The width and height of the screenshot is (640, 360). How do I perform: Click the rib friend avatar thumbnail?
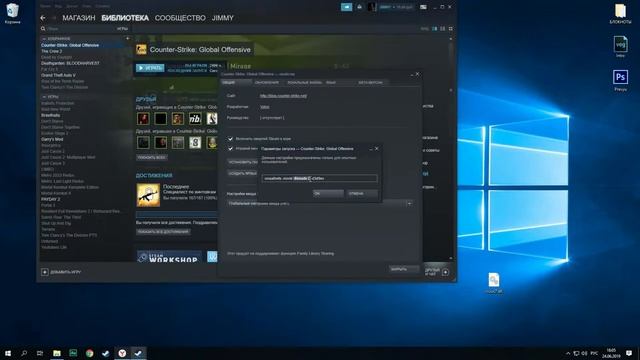click(x=195, y=118)
